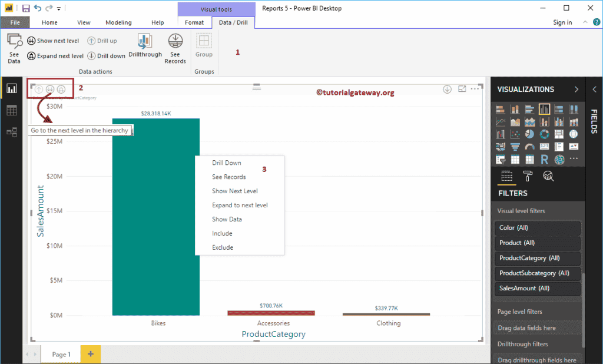This screenshot has height=364, width=603.
Task: Undo the last action
Action: [37, 8]
